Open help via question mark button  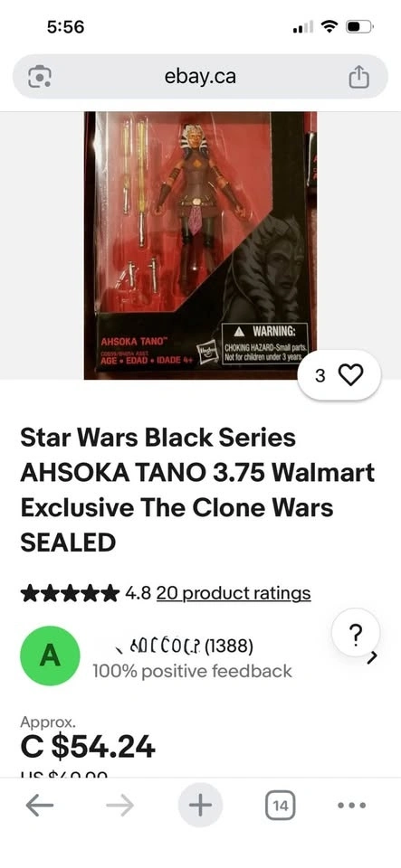357,632
